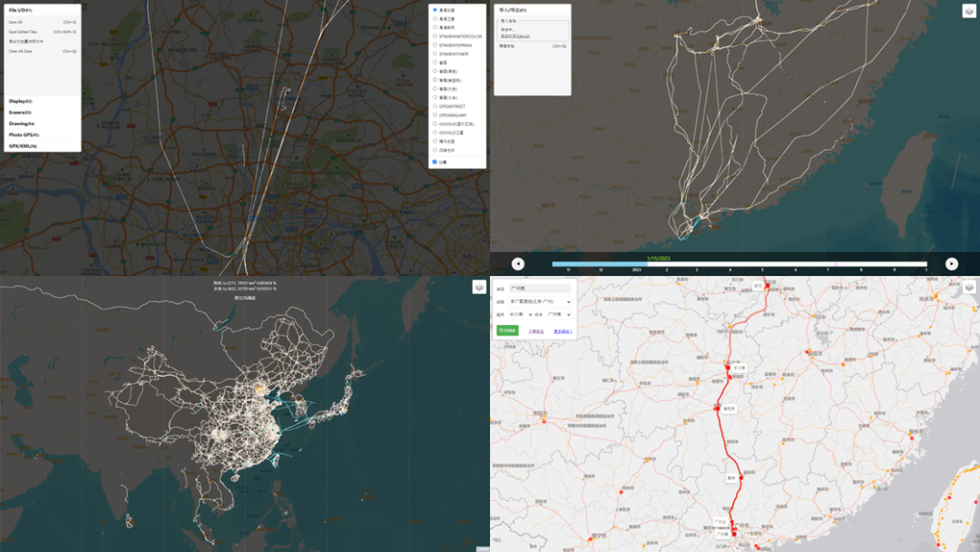This screenshot has width=980, height=552.
Task: Select the STAMENTONER basemap radio
Action: click(435, 54)
